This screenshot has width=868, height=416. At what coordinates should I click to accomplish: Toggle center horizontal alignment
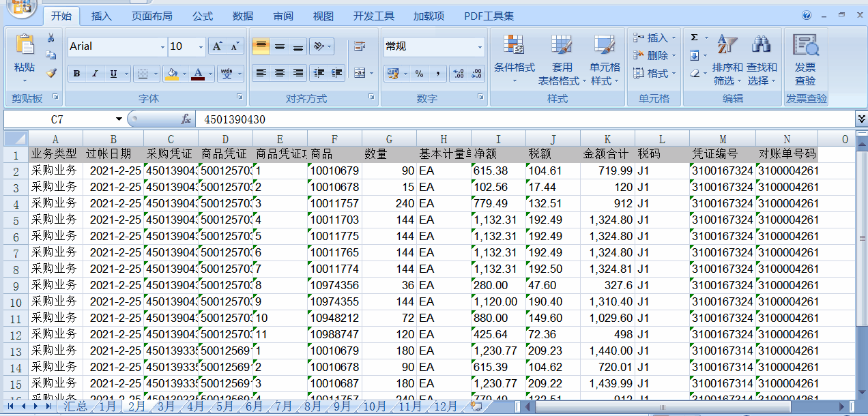280,73
